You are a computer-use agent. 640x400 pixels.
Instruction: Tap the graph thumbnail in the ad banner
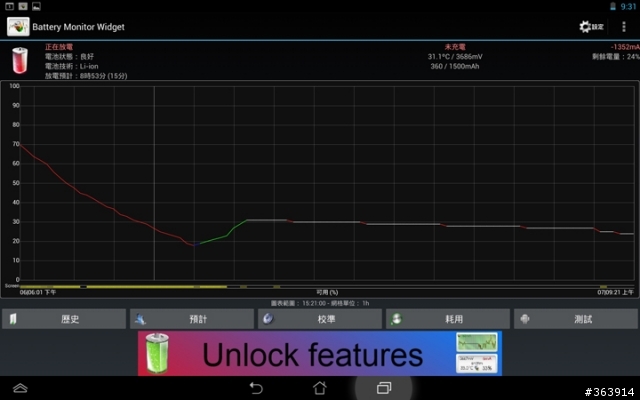[477, 342]
